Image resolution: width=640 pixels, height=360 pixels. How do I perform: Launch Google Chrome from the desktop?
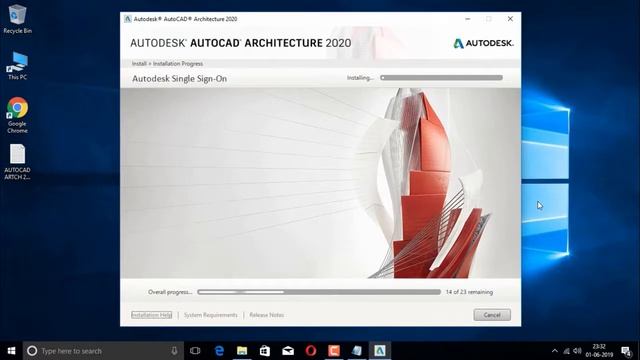tap(17, 115)
